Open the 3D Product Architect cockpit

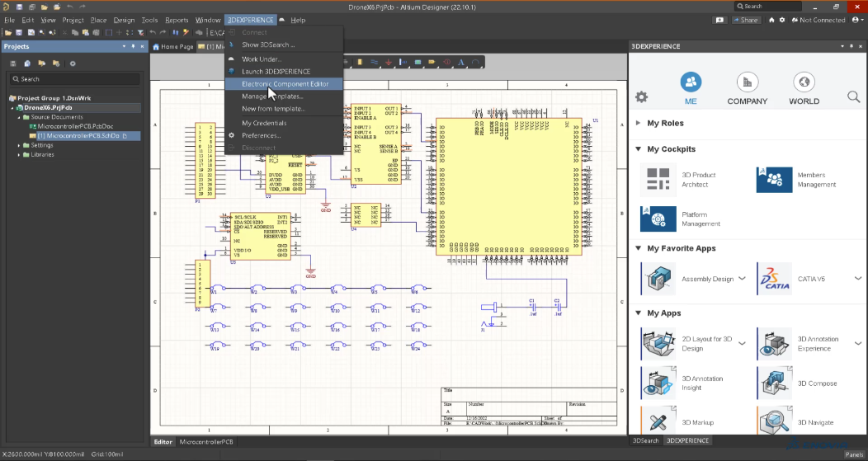point(658,179)
